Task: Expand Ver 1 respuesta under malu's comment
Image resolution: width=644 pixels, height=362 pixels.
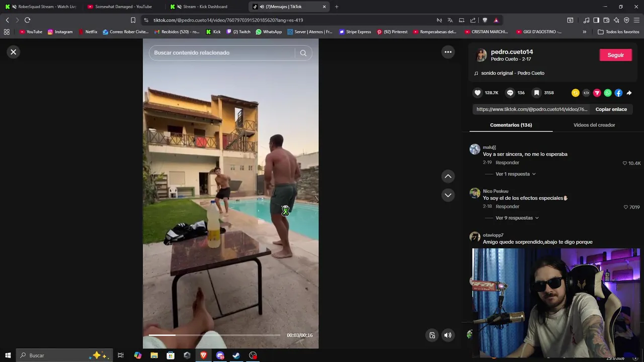Action: point(515,174)
